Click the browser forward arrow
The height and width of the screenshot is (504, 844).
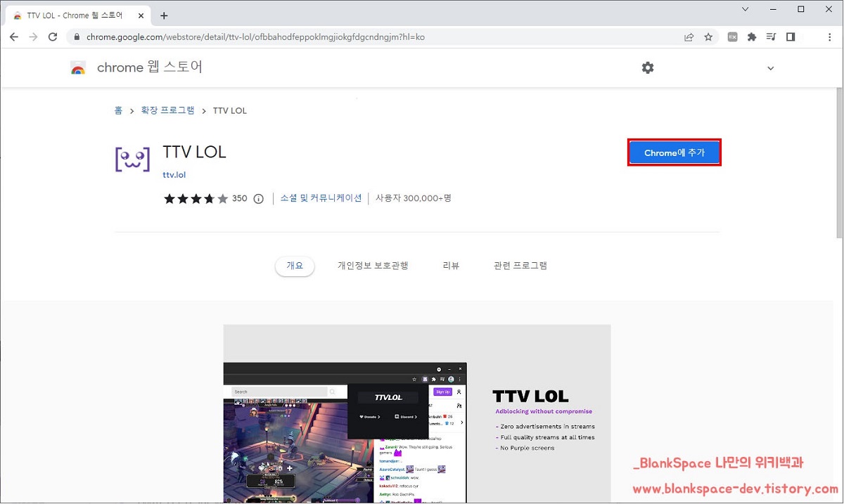pos(33,37)
